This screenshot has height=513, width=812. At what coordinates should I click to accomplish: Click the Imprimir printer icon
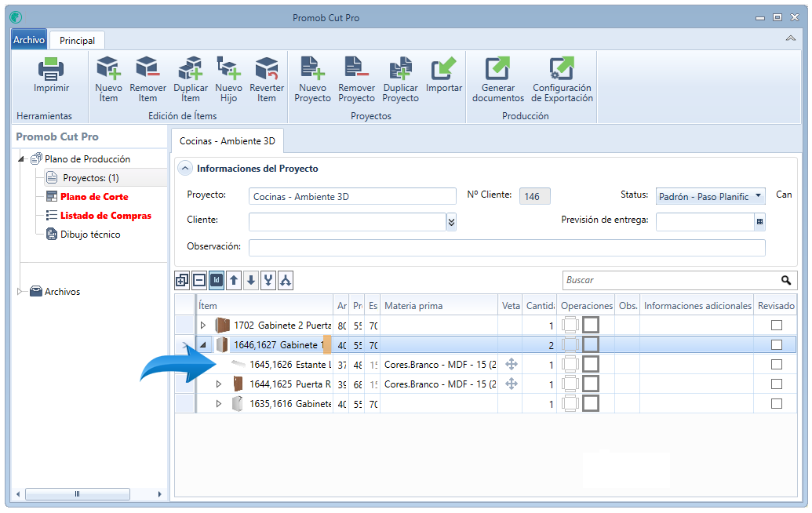click(x=51, y=69)
